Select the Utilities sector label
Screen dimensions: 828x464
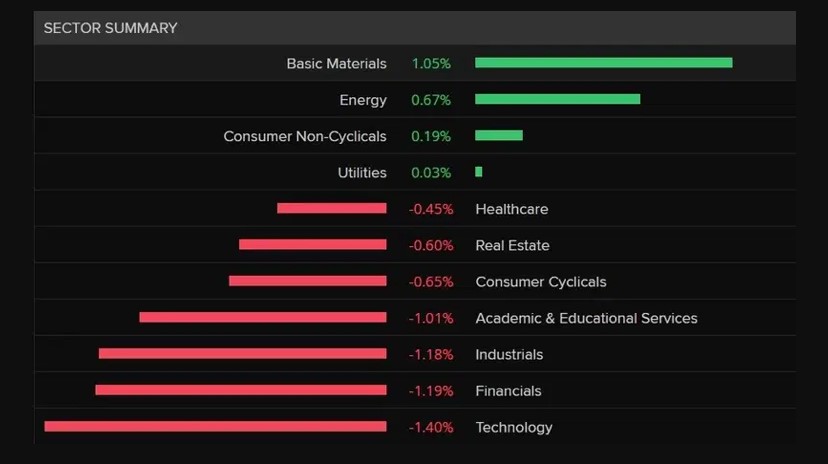point(361,173)
